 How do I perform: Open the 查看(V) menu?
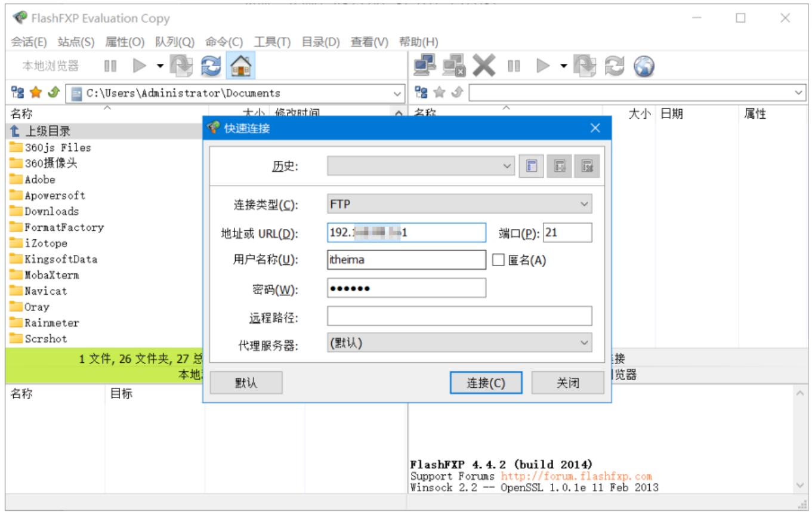coord(369,42)
